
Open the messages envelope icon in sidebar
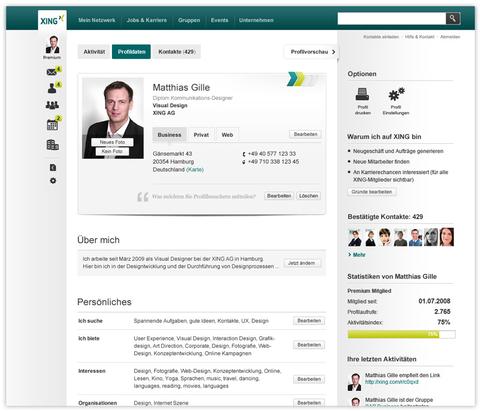[x=52, y=72]
